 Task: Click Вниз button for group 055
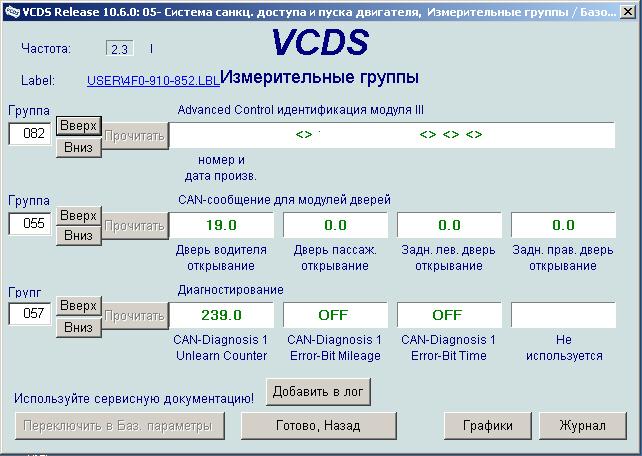pyautogui.click(x=79, y=236)
